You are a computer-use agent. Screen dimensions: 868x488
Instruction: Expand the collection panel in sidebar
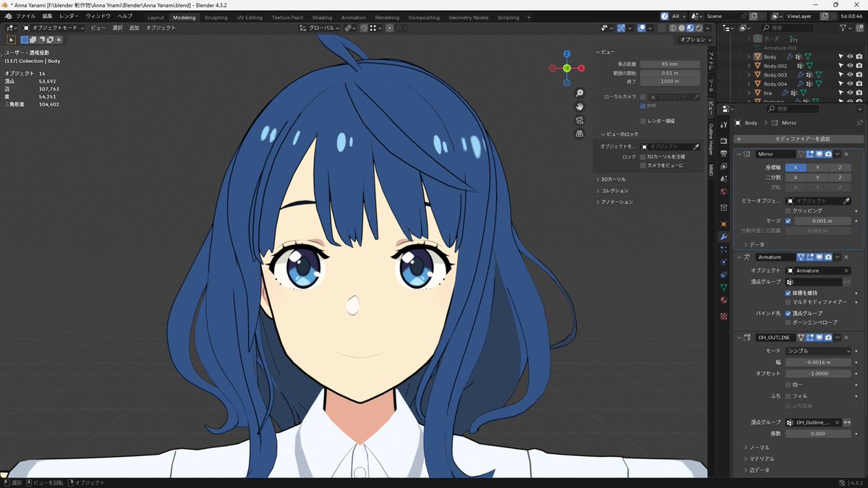tap(615, 190)
